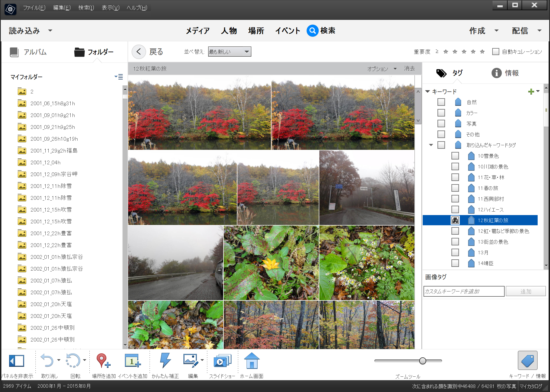The width and height of the screenshot is (550, 392).
Task: Check the カラー keyword checkbox
Action: 441,113
